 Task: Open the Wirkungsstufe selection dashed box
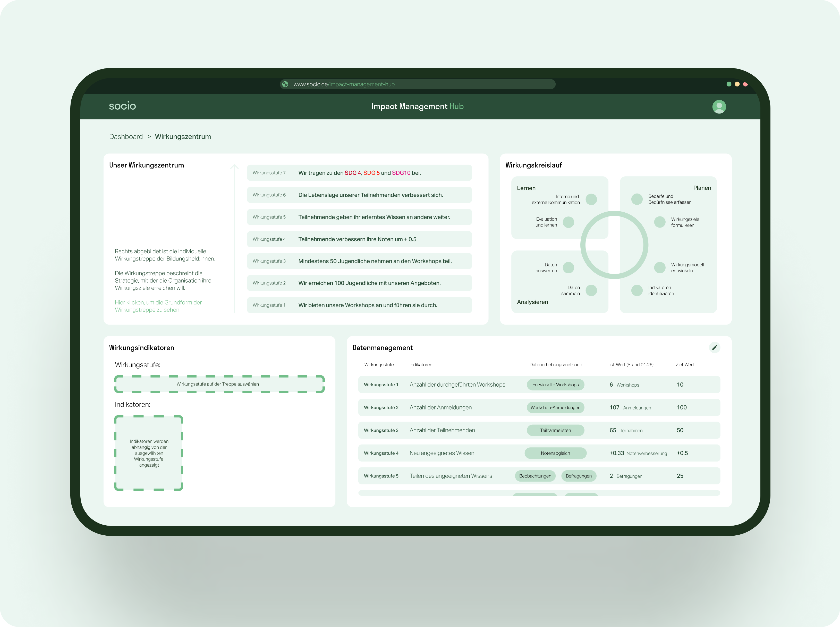pos(219,384)
